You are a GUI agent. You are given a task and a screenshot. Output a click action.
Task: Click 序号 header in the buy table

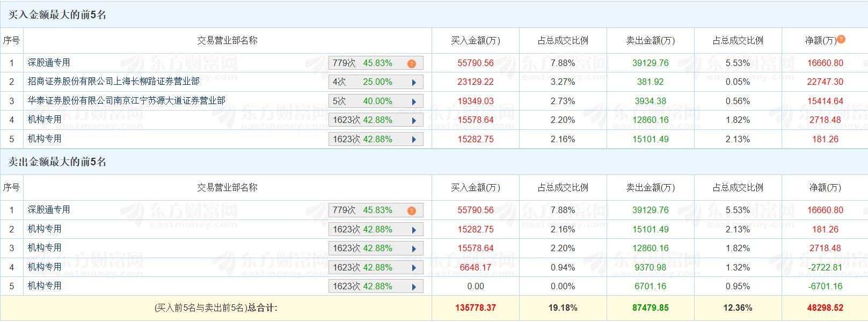pyautogui.click(x=11, y=41)
